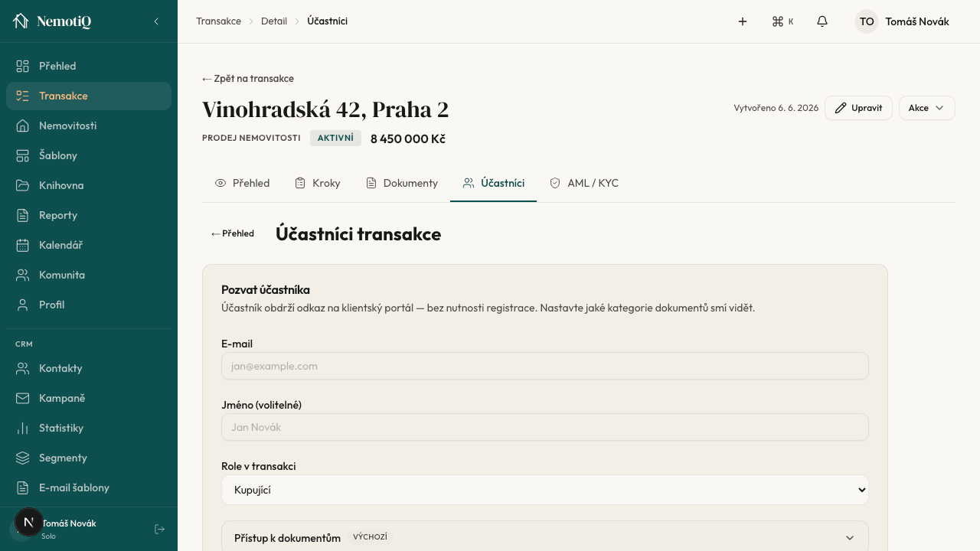
Task: Click the E-mail input field
Action: (545, 366)
